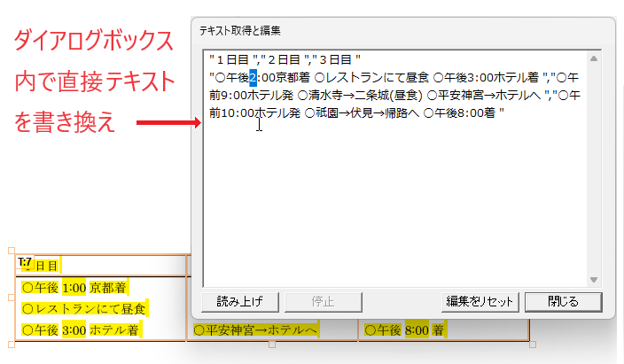Click ○平安神宮→ホテルへ in the table
Viewport: 624px width, 364px height.
pyautogui.click(x=255, y=329)
